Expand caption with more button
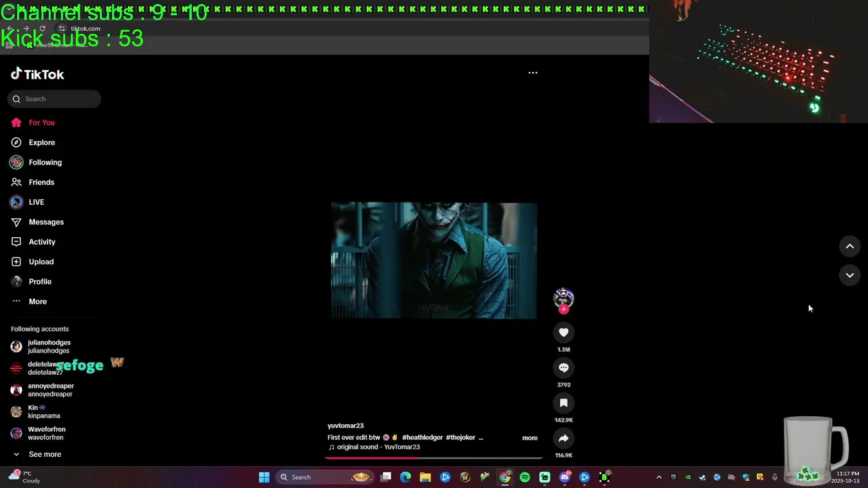This screenshot has width=868, height=488. click(530, 438)
